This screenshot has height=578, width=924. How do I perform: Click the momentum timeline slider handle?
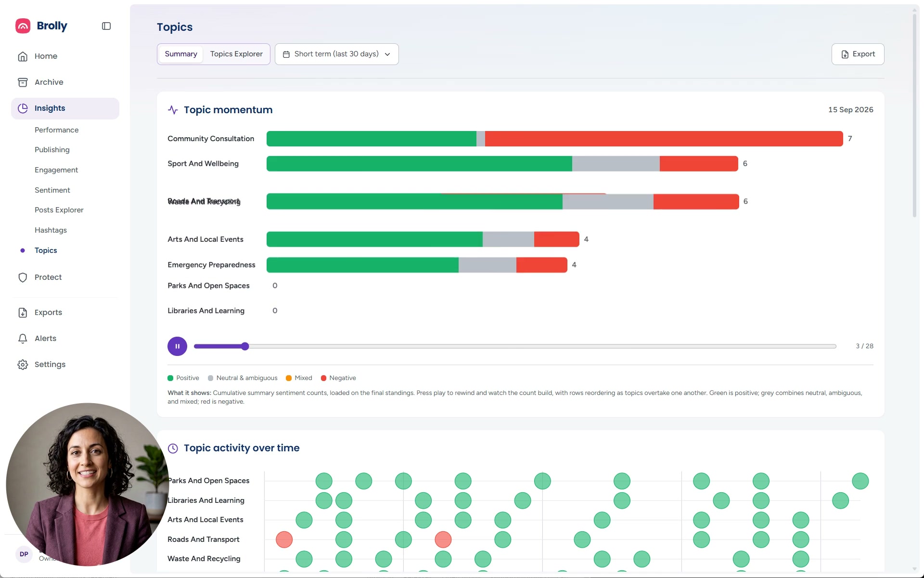(245, 346)
